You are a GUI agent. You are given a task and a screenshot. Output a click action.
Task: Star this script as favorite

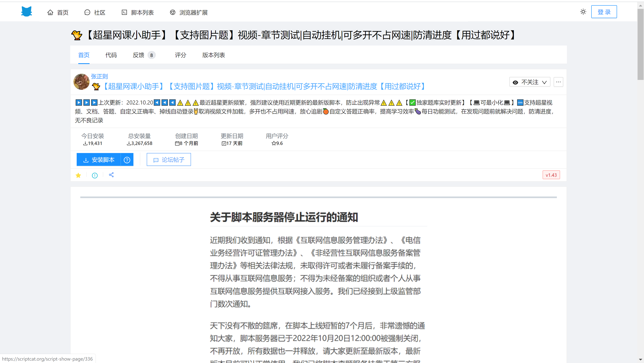point(78,175)
